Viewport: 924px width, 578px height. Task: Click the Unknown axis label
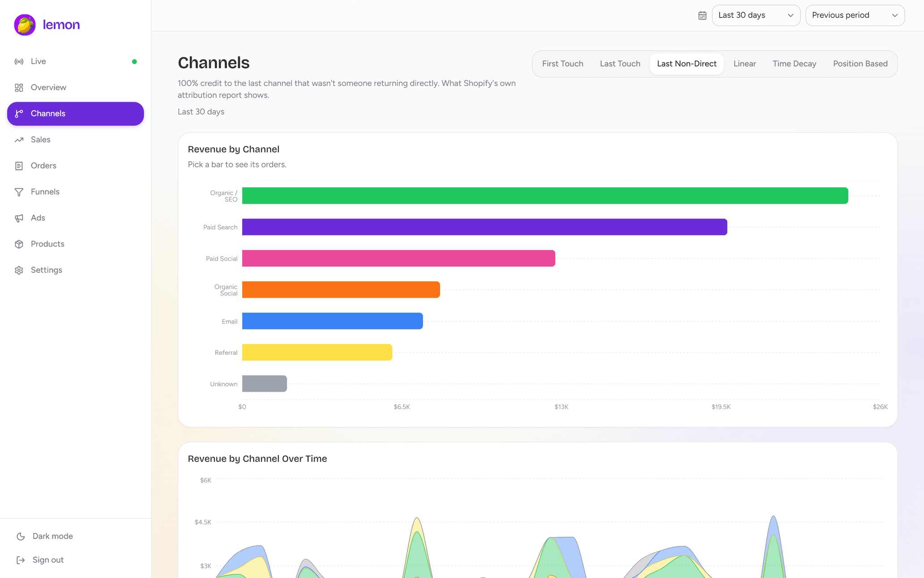coord(224,384)
